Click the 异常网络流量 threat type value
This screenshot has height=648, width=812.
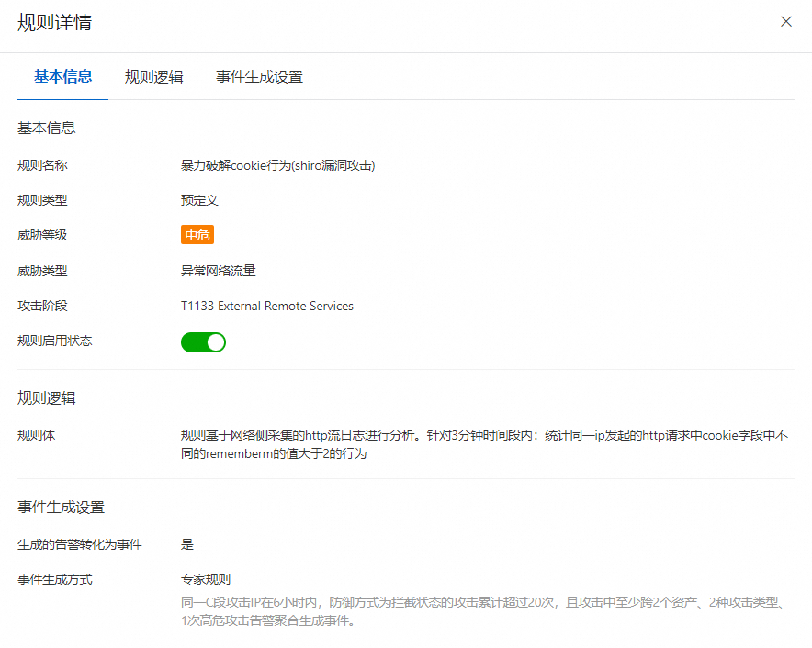[218, 271]
